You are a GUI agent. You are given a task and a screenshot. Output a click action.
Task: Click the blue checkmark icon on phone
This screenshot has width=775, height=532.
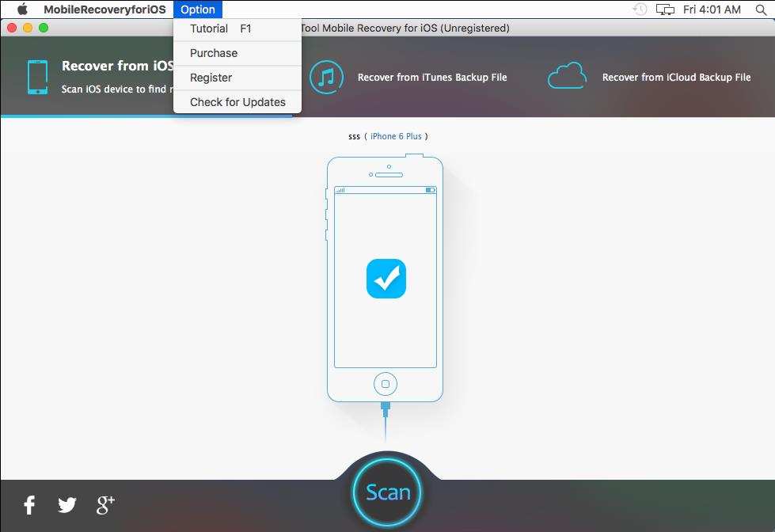click(386, 279)
